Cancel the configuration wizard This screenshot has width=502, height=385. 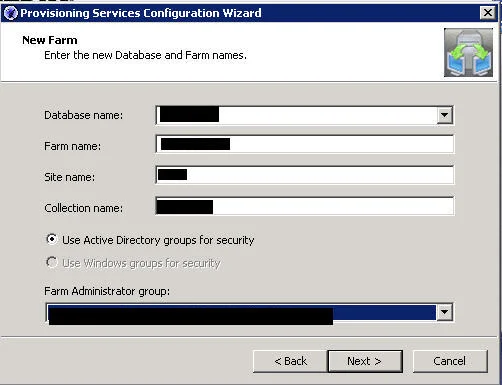pyautogui.click(x=450, y=361)
